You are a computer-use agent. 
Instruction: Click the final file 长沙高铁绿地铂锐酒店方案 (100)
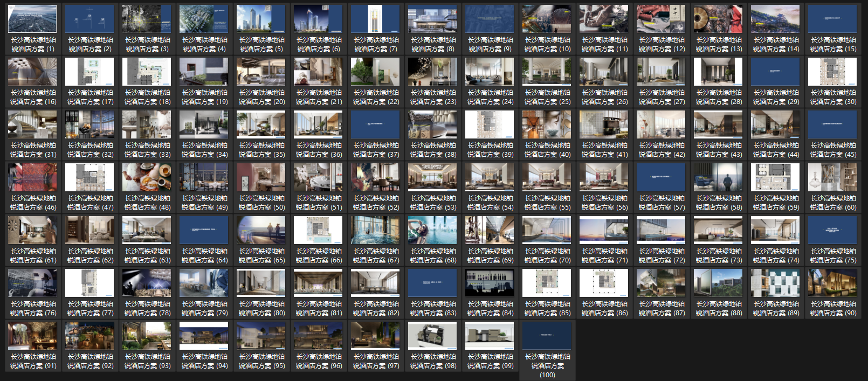547,336
